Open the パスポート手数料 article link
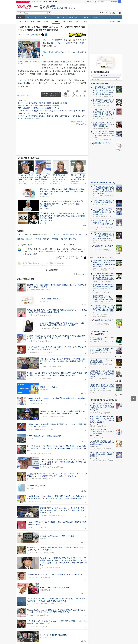138x644 pixels. 57,523
